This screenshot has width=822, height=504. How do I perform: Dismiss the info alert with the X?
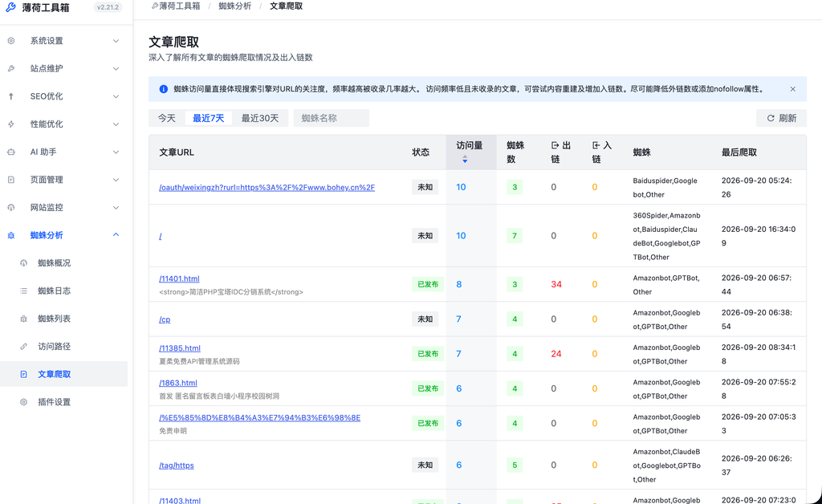pyautogui.click(x=792, y=89)
